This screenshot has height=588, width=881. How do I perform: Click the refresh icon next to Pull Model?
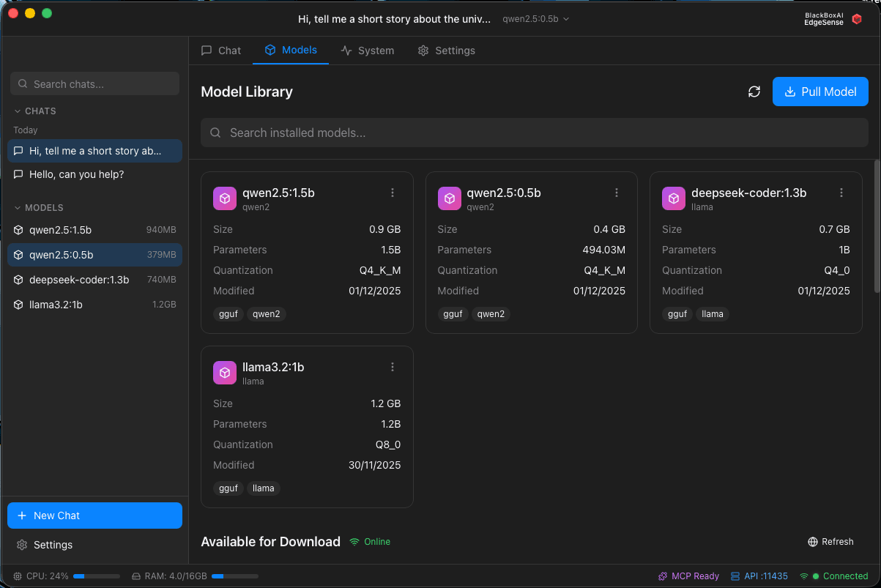point(754,92)
